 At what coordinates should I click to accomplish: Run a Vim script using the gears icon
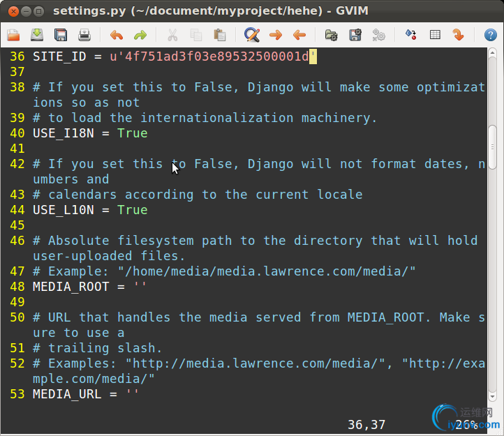(378, 35)
